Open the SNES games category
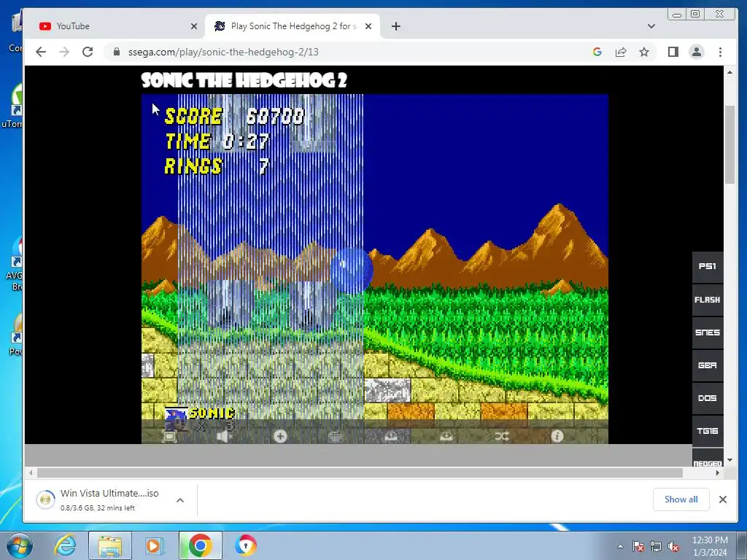This screenshot has width=747, height=560. 708,332
